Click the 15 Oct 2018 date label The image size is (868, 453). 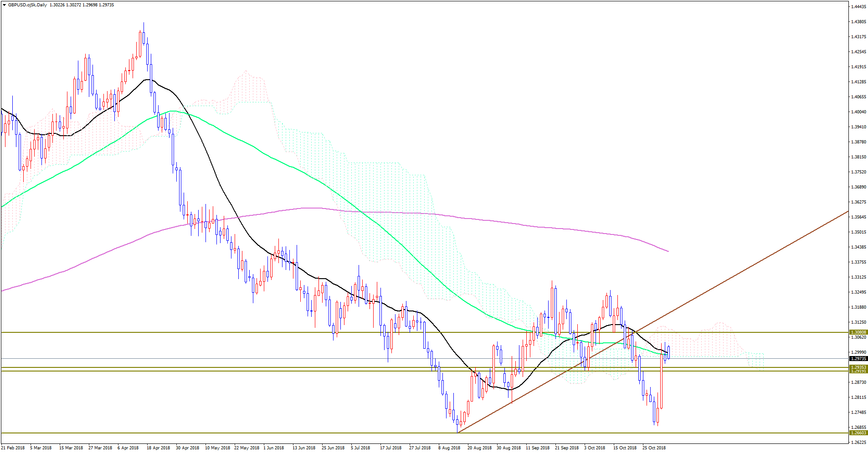pos(625,448)
